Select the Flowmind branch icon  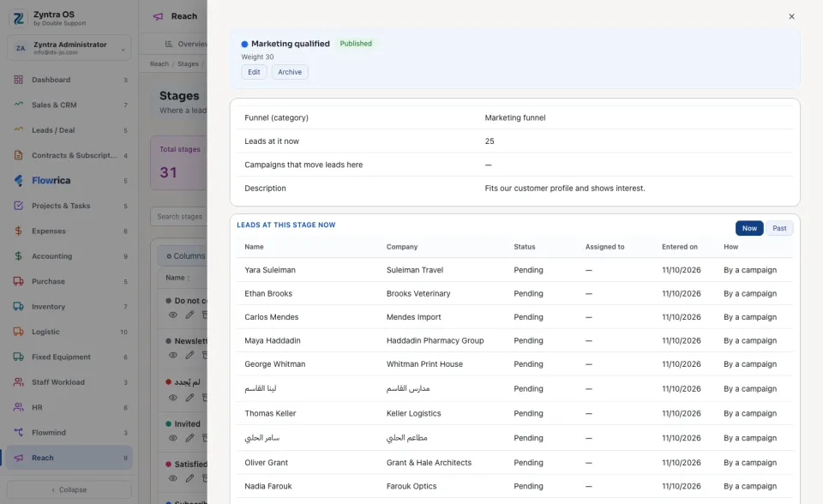pos(18,432)
